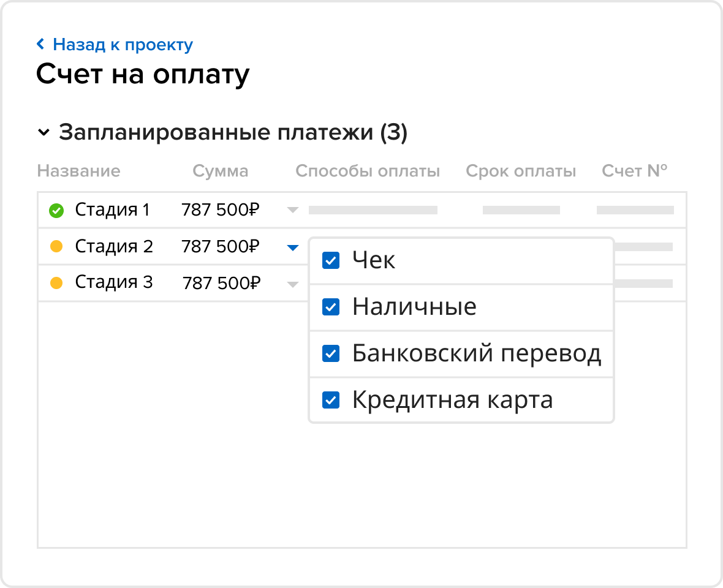Close the blue dropdown arrow for Стадия 2
Image resolution: width=723 pixels, height=588 pixels.
coord(293,247)
